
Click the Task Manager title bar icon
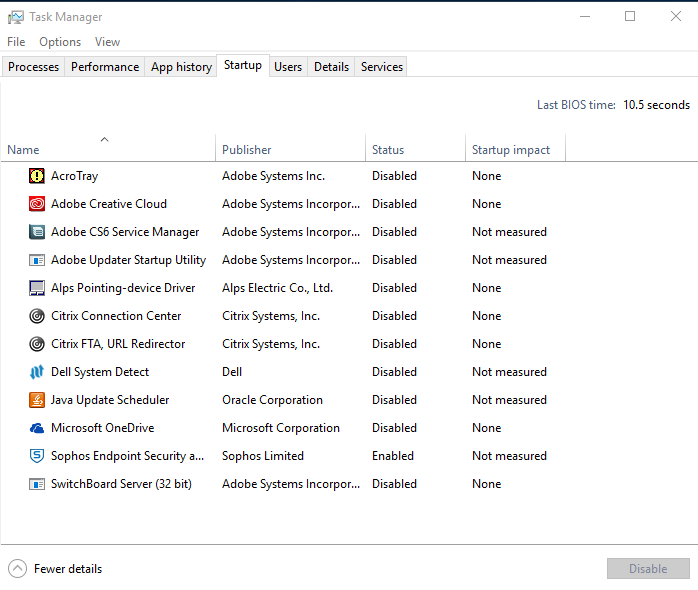[16, 17]
